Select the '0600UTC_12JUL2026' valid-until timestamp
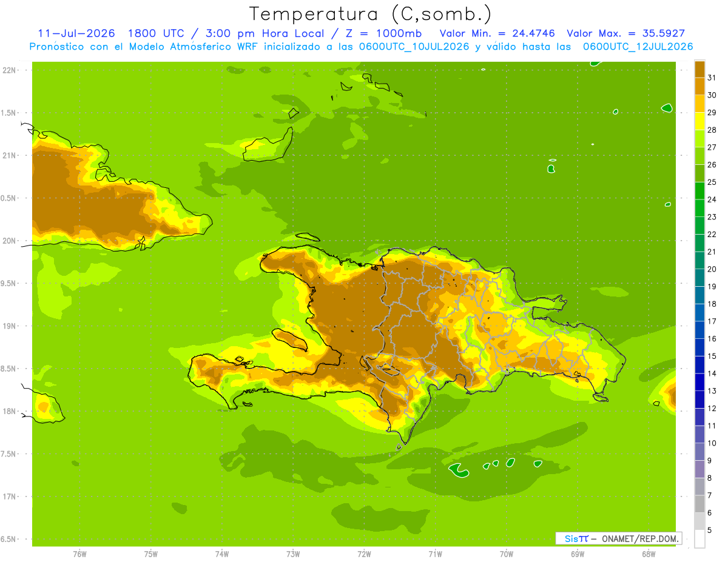 pyautogui.click(x=638, y=47)
